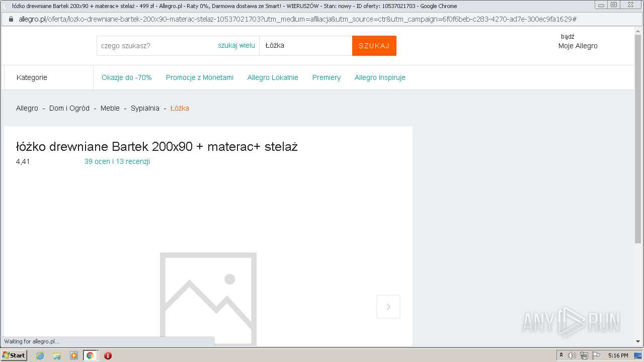Click the Allegro breadcrumb
This screenshot has height=362, width=644.
tap(27, 108)
